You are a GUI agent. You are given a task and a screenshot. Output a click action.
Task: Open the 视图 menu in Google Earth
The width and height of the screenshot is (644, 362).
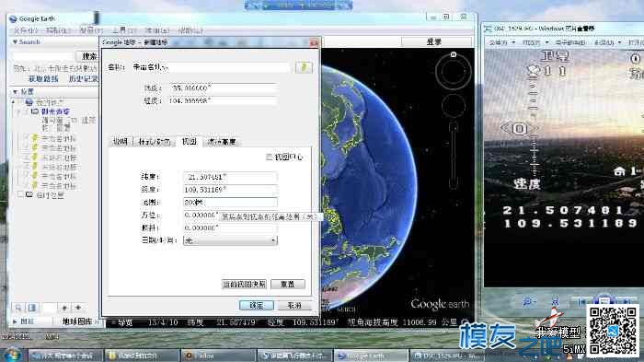91,30
